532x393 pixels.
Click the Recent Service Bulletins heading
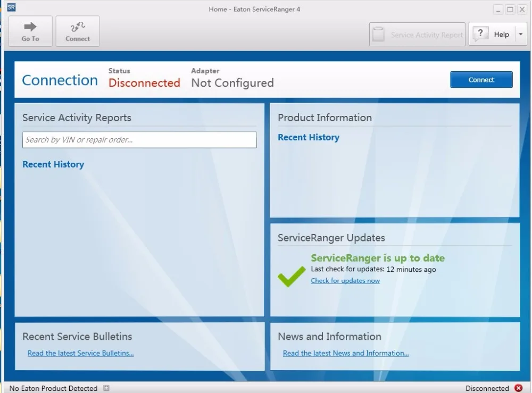pyautogui.click(x=77, y=337)
